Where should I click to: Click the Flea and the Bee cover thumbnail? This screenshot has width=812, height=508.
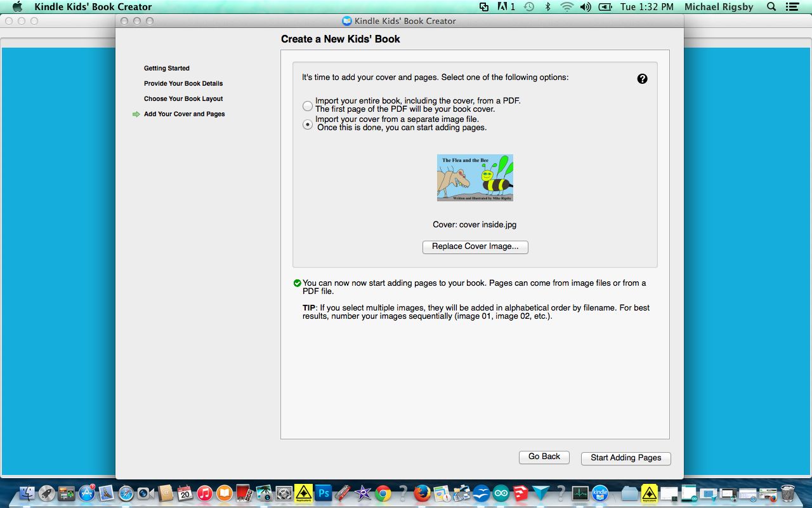pyautogui.click(x=475, y=178)
